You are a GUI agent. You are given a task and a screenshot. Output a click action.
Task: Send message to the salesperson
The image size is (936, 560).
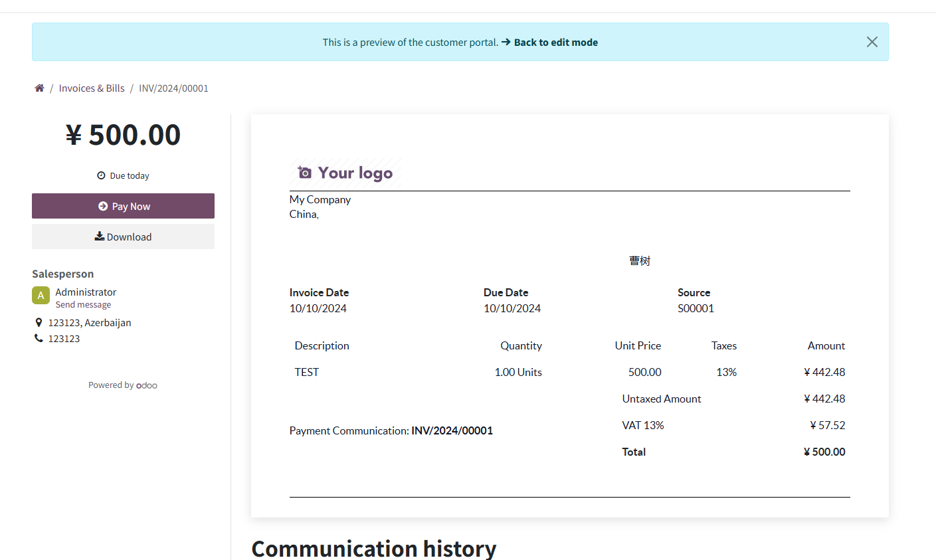(83, 305)
